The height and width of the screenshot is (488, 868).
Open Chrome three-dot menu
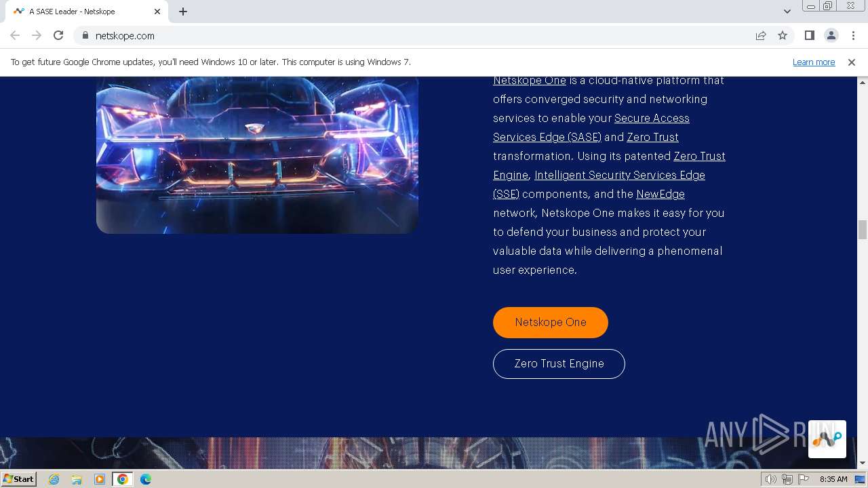coord(853,35)
